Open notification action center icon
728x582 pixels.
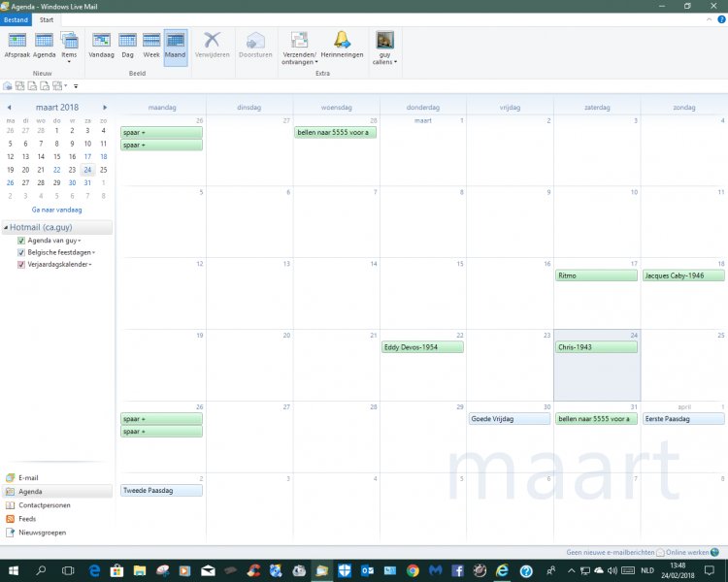tap(709, 570)
